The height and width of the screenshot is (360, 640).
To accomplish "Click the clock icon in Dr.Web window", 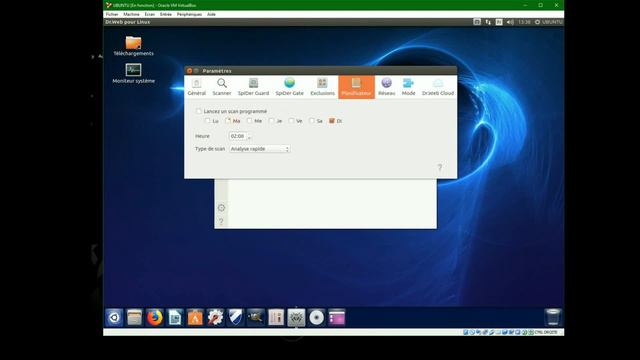I will click(221, 208).
